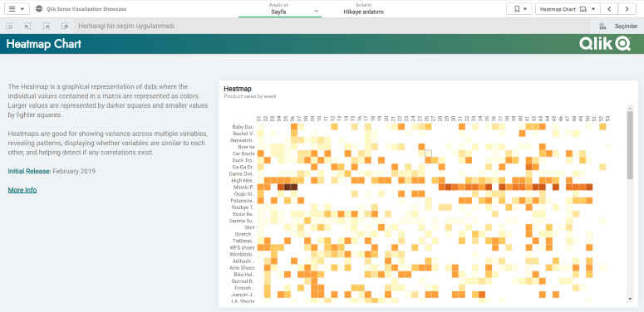
Task: Open the Seçimler selections tool
Action: pyautogui.click(x=617, y=26)
